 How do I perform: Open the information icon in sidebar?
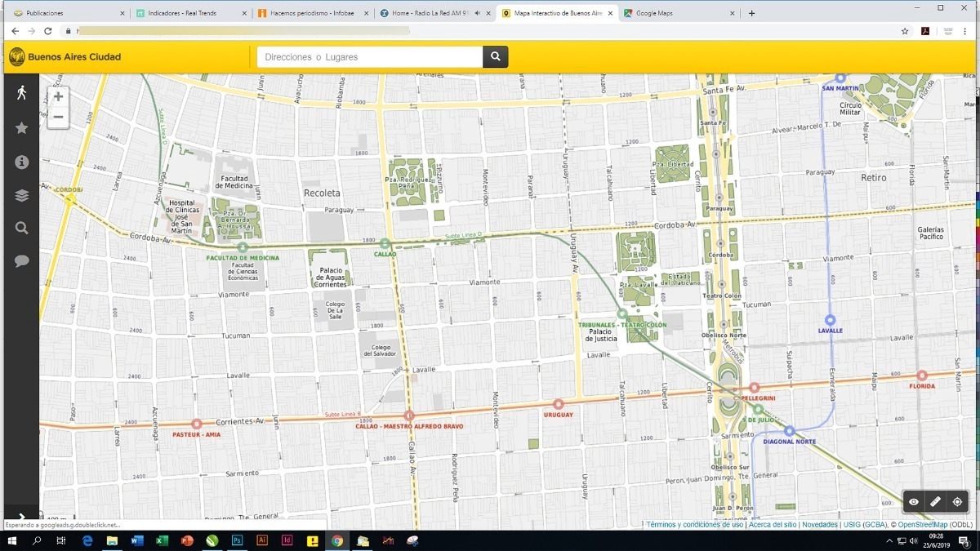21,162
